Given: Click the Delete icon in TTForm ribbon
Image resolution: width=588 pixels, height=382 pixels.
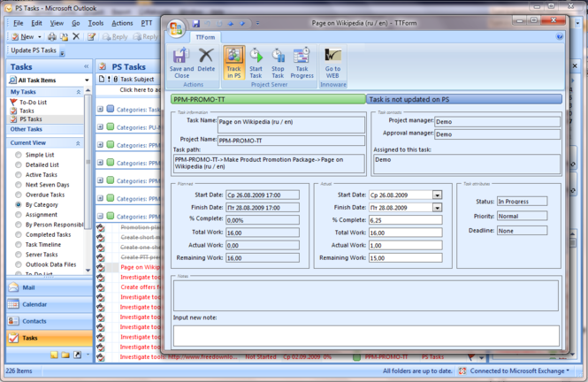Looking at the screenshot, I should pos(206,56).
